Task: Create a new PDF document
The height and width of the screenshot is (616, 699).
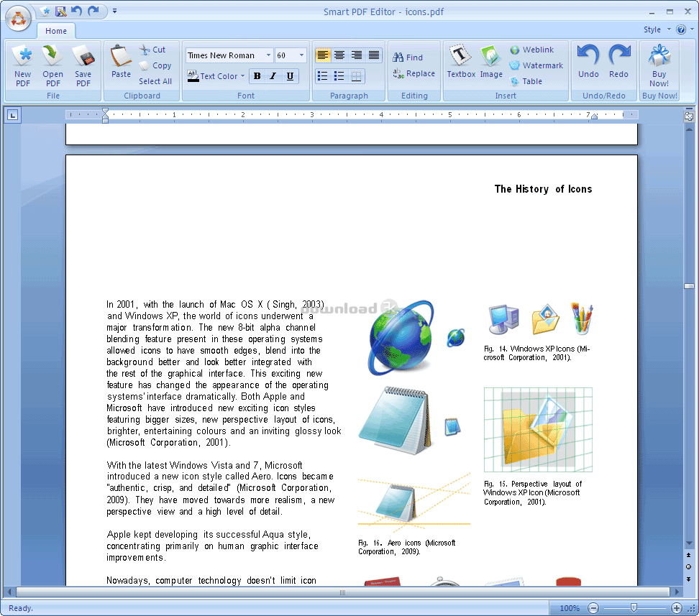Action: tap(23, 66)
